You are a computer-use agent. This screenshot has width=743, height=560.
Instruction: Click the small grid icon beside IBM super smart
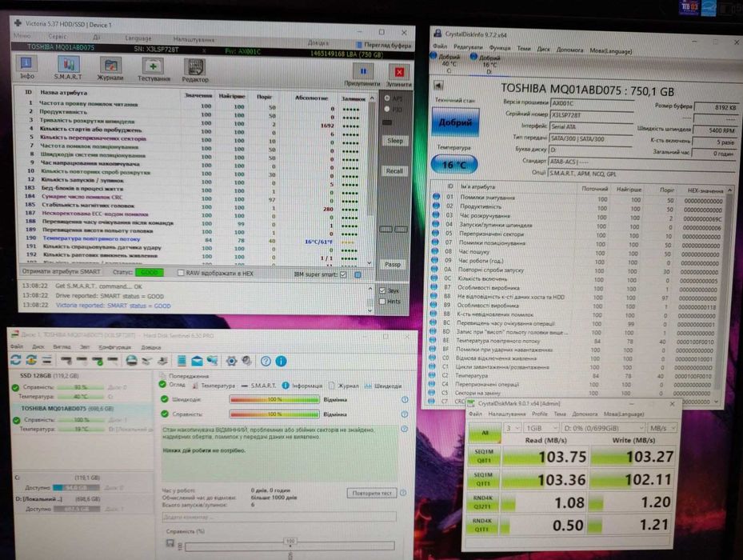(x=358, y=274)
